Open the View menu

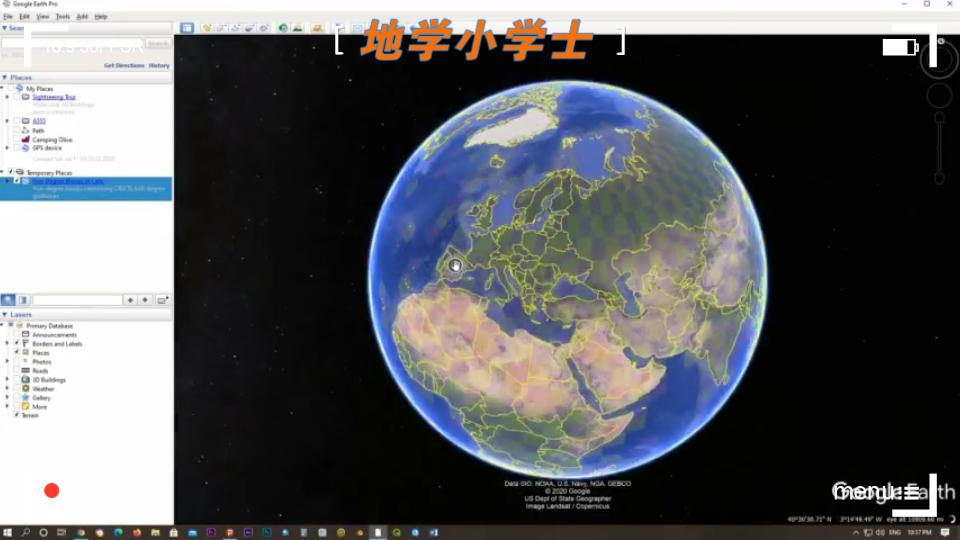click(x=43, y=17)
